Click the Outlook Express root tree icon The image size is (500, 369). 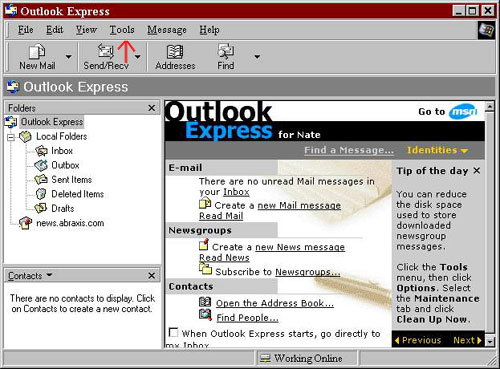[11, 122]
